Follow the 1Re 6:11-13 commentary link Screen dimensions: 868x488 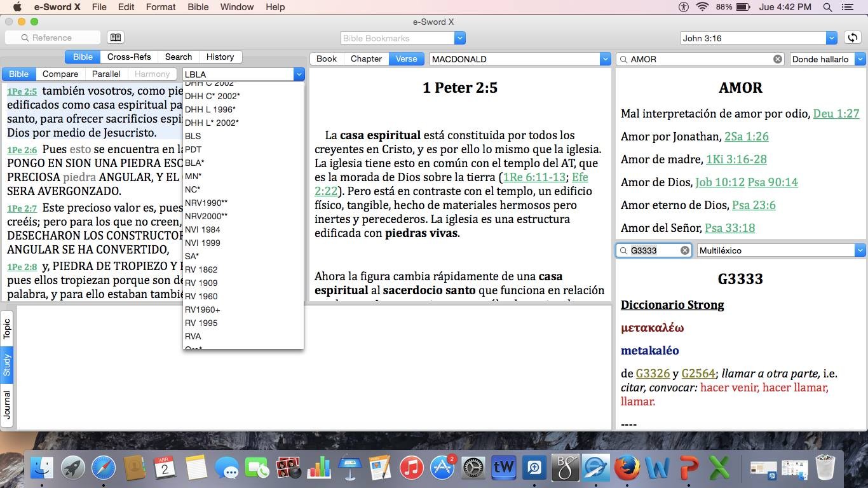534,177
